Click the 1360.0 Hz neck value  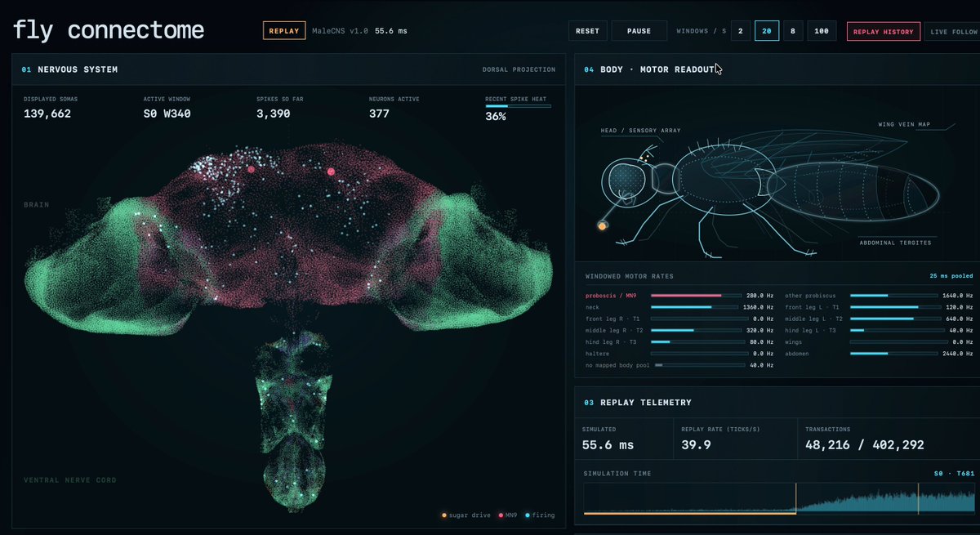pos(759,307)
